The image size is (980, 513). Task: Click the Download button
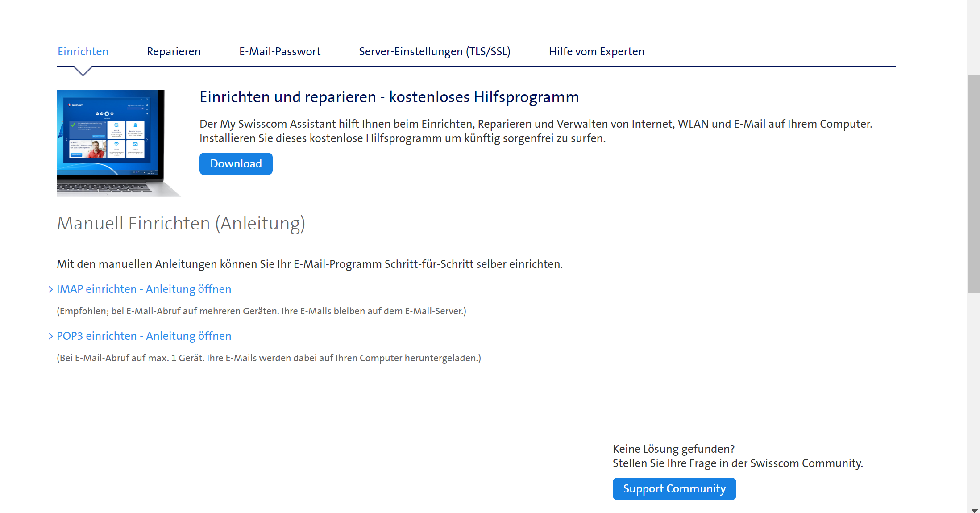tap(236, 163)
